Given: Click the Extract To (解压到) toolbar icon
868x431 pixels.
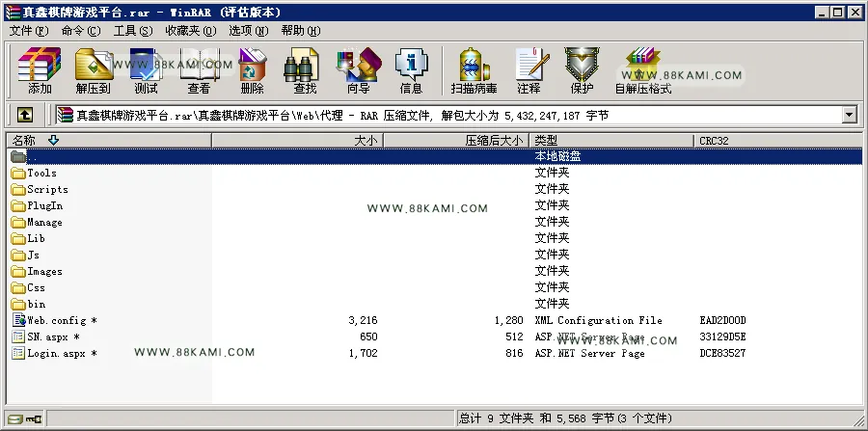Looking at the screenshot, I should (x=93, y=70).
